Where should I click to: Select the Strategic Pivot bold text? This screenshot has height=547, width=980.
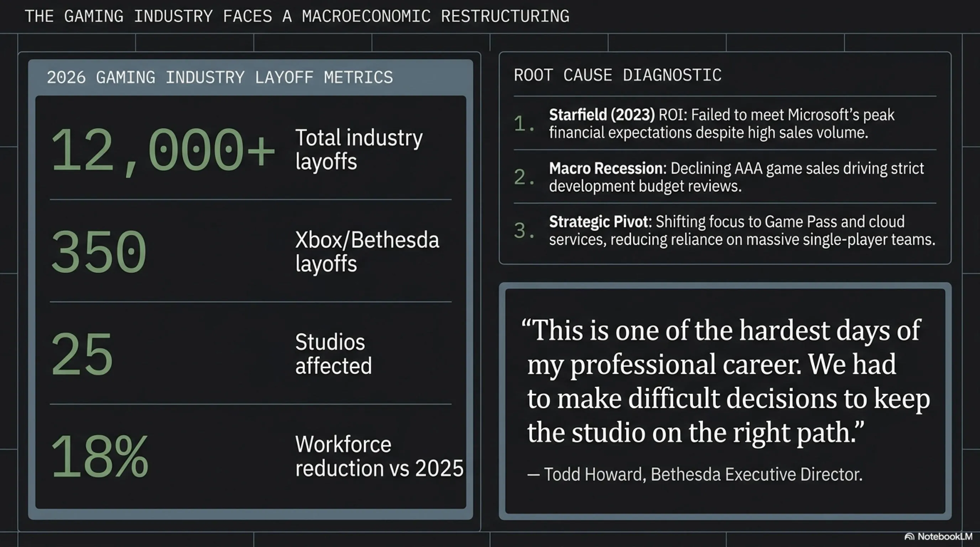(x=600, y=222)
